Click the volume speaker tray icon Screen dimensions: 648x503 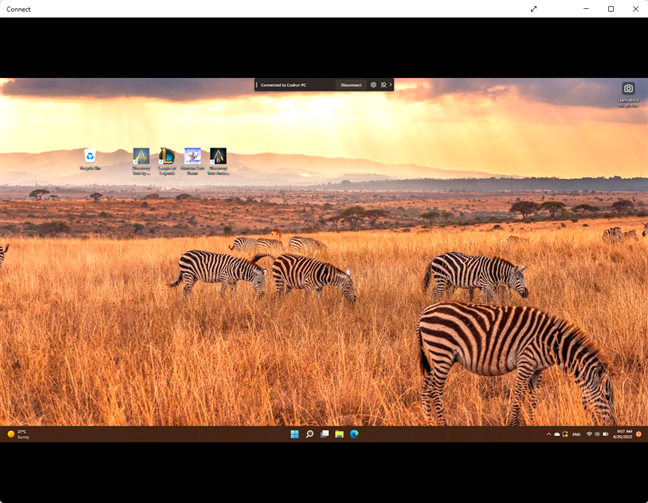597,434
